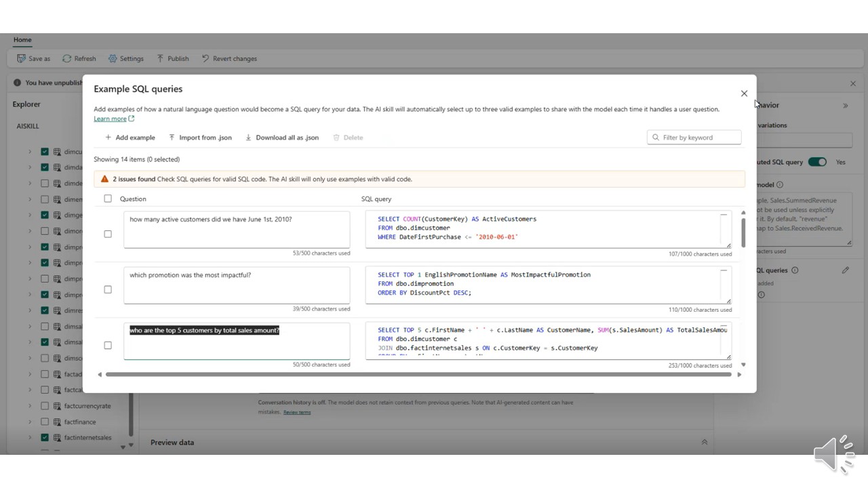This screenshot has height=488, width=868.
Task: Check the factfinance table checkbox
Action: (x=45, y=422)
